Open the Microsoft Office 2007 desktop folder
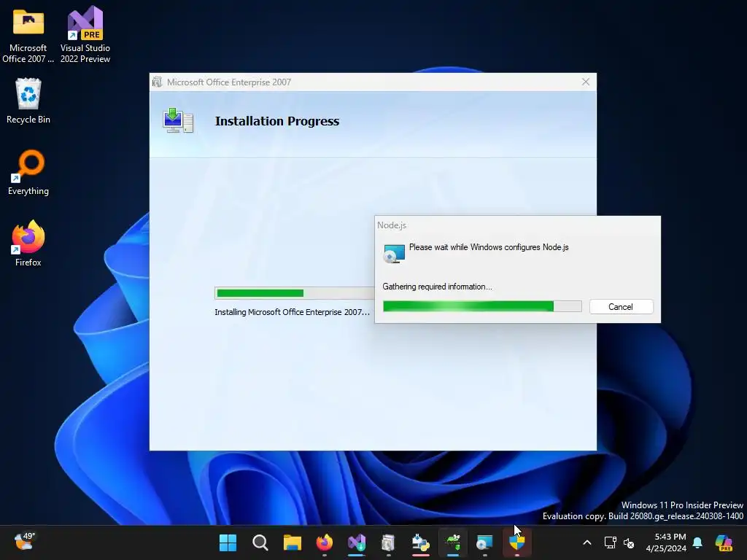747x560 pixels. click(x=28, y=36)
